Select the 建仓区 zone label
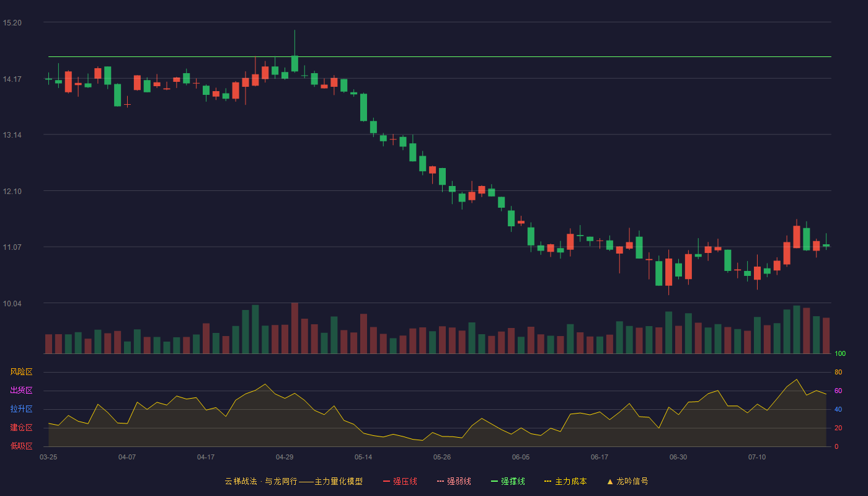The width and height of the screenshot is (868, 496). (x=21, y=428)
